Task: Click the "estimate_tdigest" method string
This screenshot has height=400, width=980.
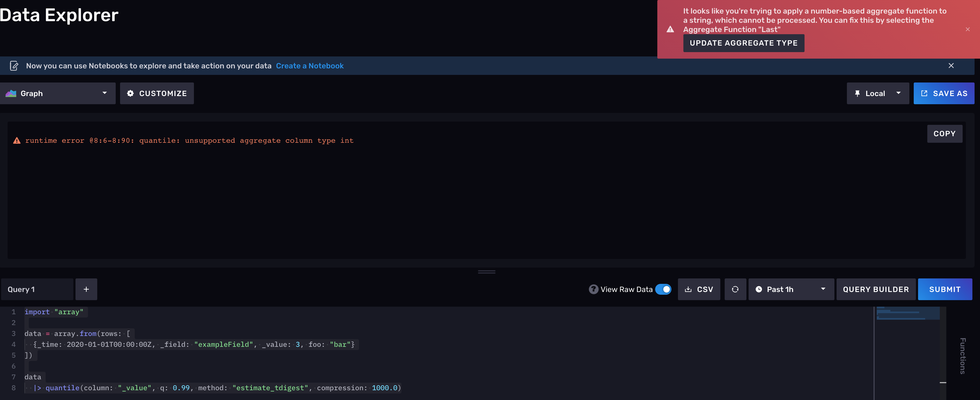Action: click(270, 388)
